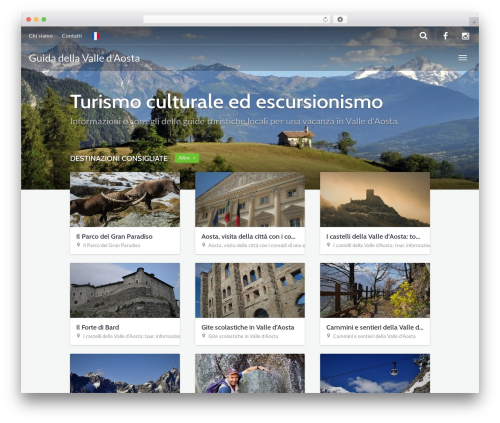
Task: Open Cammini e sentieri della Valle title
Action: pos(375,327)
